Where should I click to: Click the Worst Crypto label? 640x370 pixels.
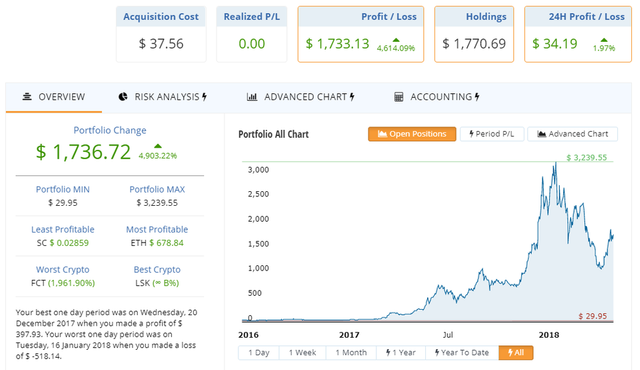pyautogui.click(x=62, y=270)
